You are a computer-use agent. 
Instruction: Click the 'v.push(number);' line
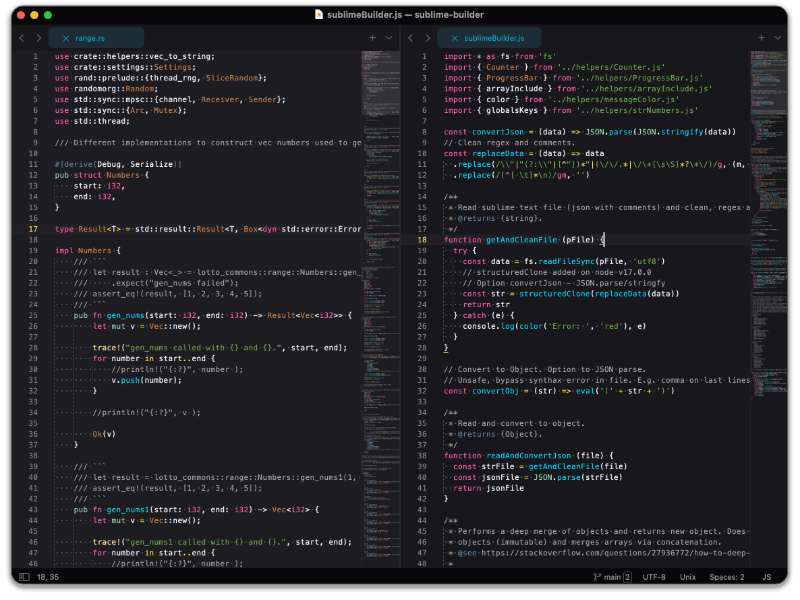tap(146, 380)
